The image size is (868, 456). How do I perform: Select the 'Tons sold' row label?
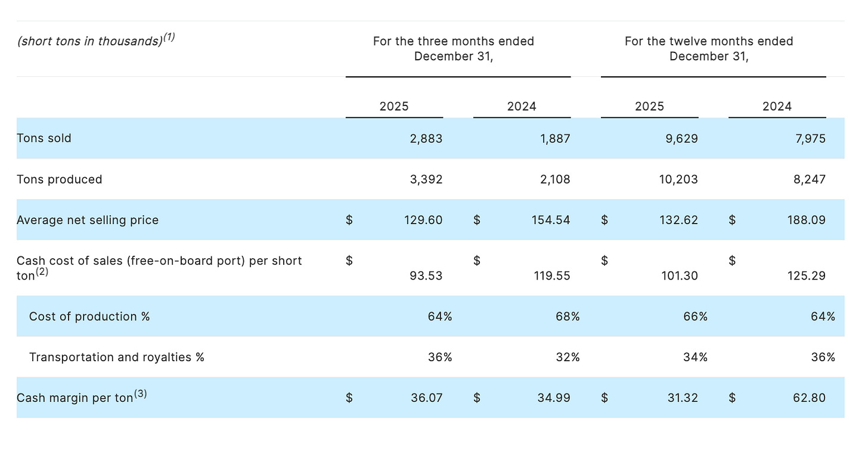tap(44, 138)
